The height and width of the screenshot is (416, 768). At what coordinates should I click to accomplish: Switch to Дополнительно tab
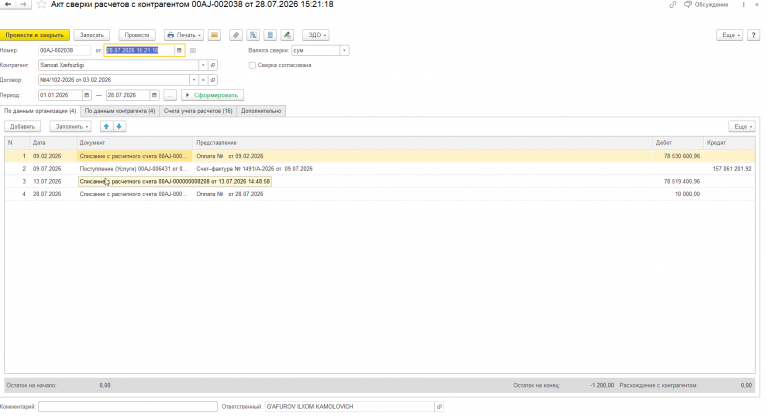261,111
